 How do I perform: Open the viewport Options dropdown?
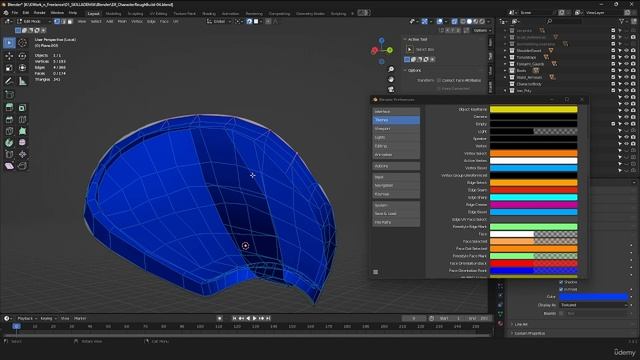click(482, 30)
